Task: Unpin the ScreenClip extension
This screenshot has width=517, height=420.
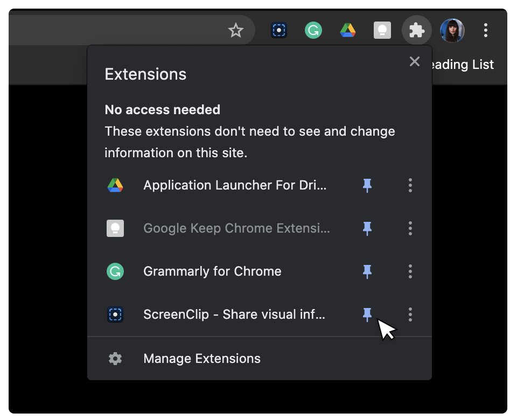Action: pos(367,314)
